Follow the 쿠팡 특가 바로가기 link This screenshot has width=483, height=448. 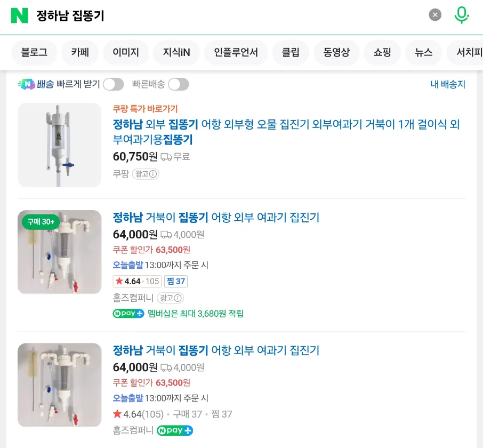(145, 109)
